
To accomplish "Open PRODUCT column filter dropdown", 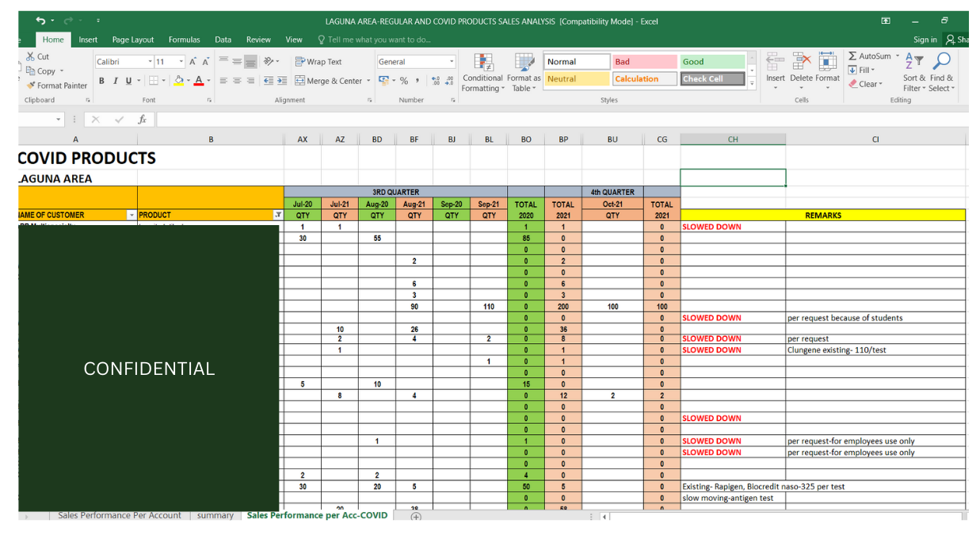I will pos(278,215).
